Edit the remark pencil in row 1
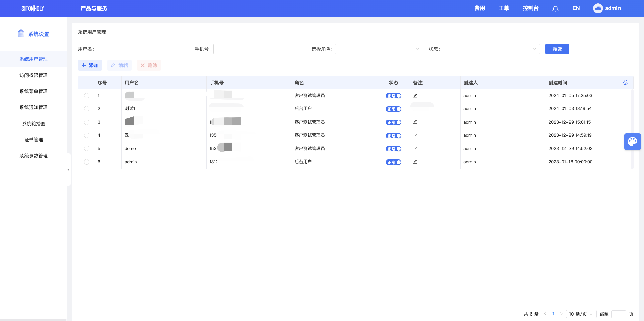 pyautogui.click(x=415, y=96)
